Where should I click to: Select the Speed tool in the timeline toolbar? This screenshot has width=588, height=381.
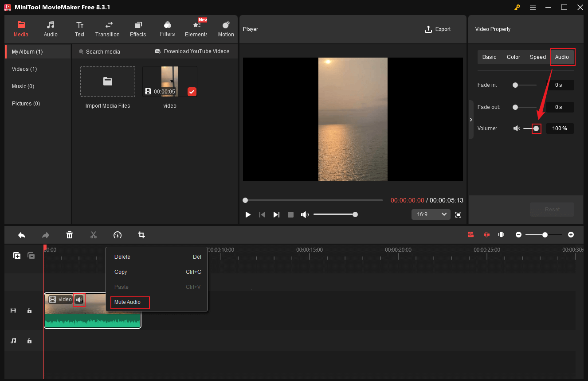coord(118,235)
